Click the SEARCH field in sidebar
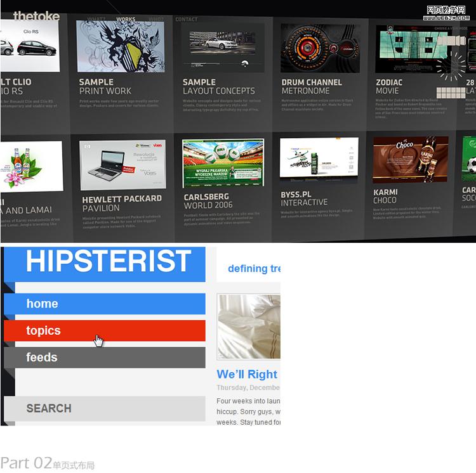 tap(105, 409)
